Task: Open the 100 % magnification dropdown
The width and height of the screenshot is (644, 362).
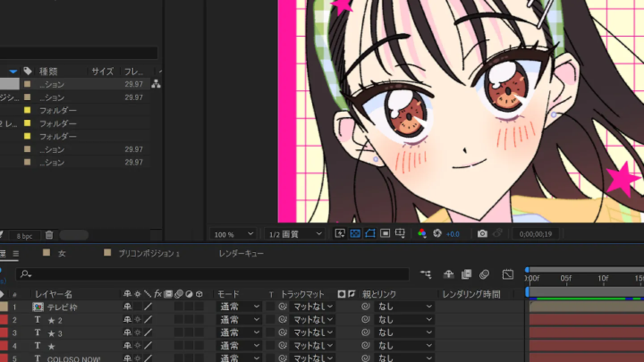Action: [x=233, y=234]
